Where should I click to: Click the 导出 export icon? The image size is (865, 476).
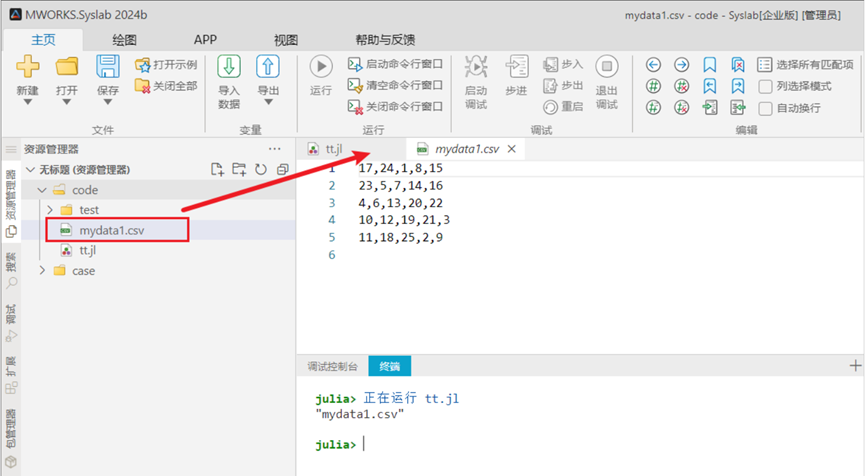268,67
